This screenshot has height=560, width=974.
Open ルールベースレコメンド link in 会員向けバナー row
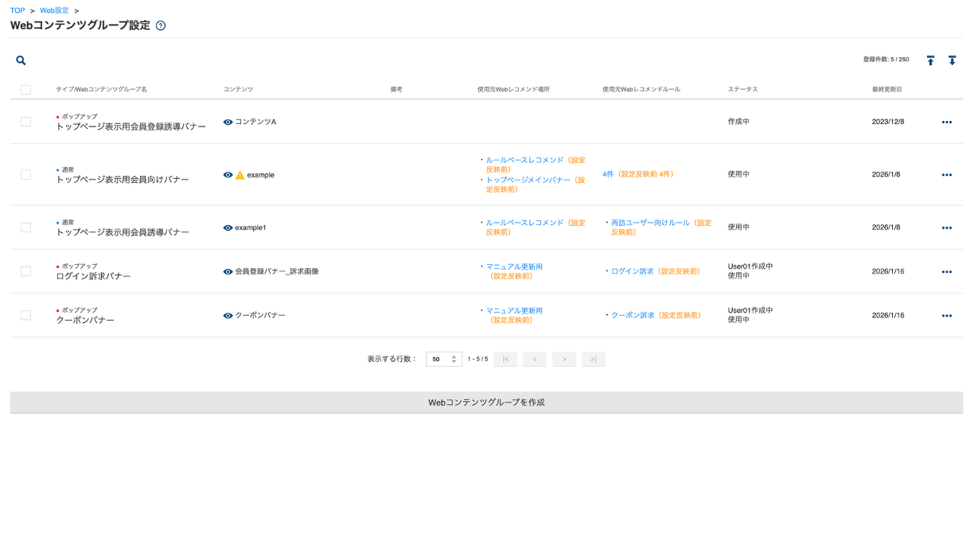(524, 160)
